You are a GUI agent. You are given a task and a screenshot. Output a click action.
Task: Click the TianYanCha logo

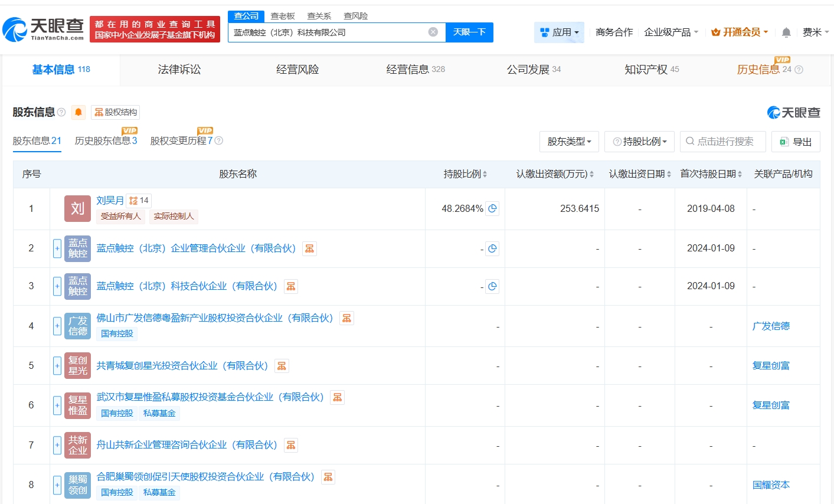pos(44,29)
